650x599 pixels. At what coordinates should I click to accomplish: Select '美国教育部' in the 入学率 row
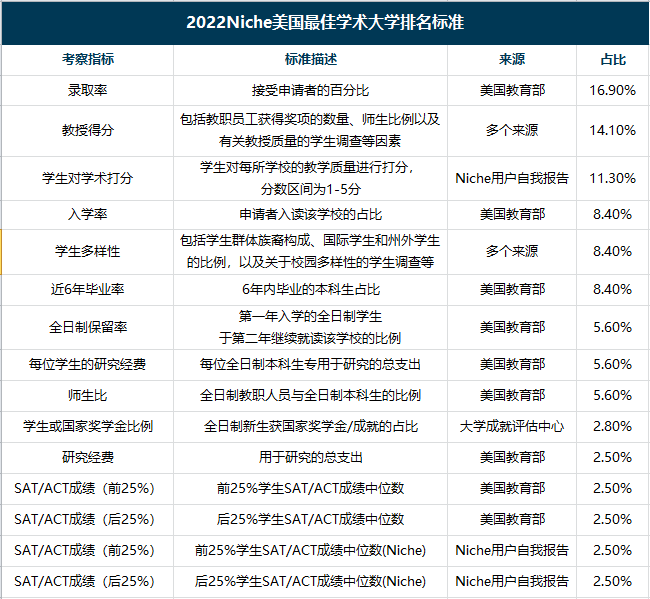tap(512, 214)
